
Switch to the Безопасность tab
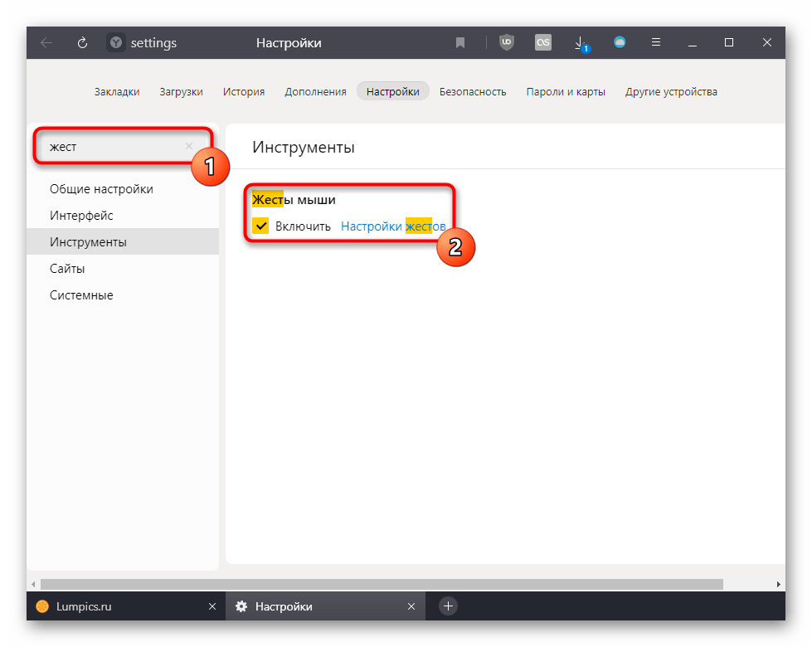473,92
